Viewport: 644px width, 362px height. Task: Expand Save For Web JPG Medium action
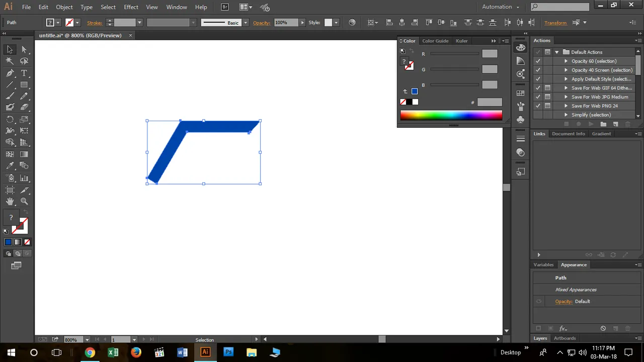566,97
